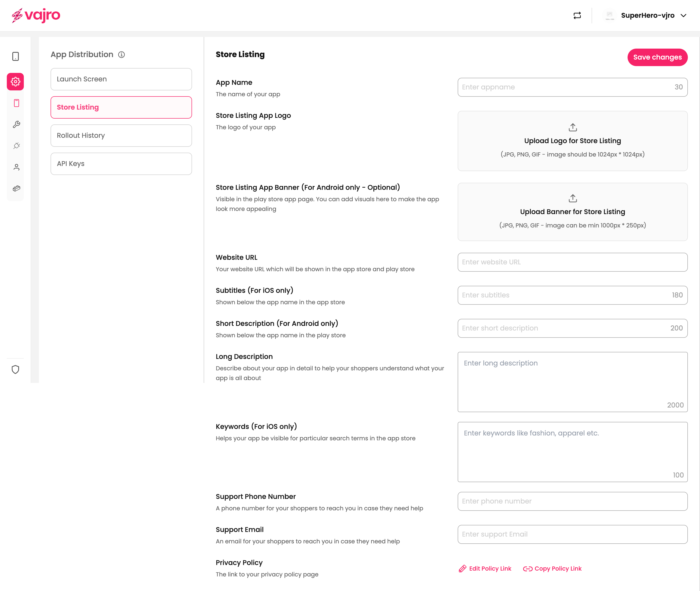Open the ticket/coupon sidebar icon
Screen dimensions: 700x591
click(x=17, y=189)
